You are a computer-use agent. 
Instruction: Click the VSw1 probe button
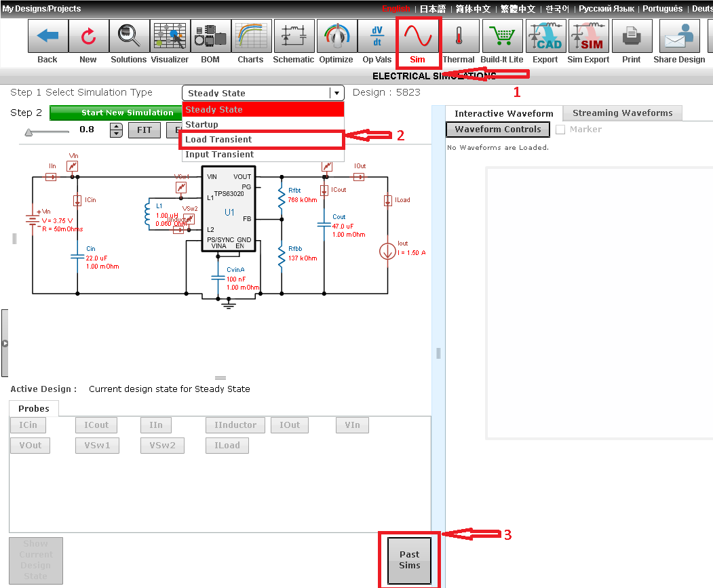(x=97, y=446)
